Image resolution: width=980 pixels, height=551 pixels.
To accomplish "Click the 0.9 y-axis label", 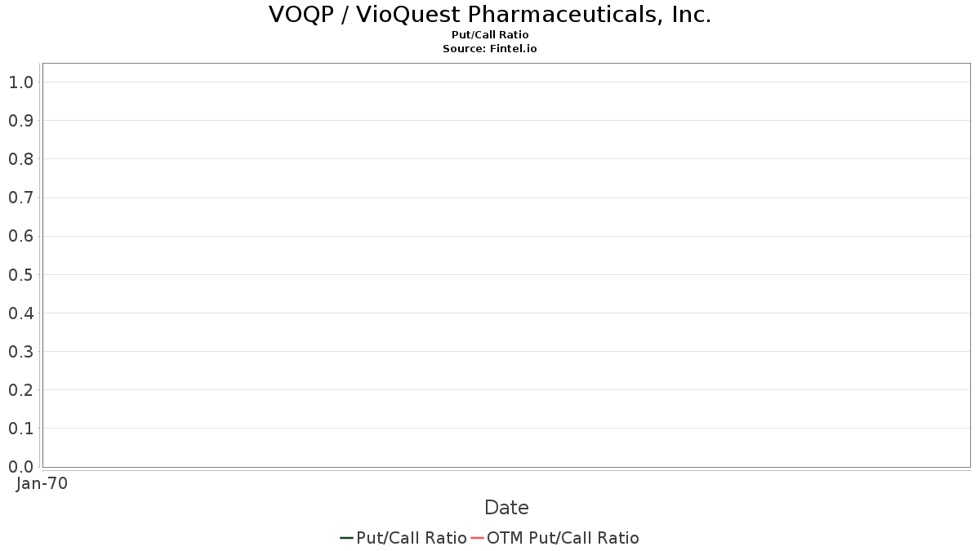I will (20, 121).
